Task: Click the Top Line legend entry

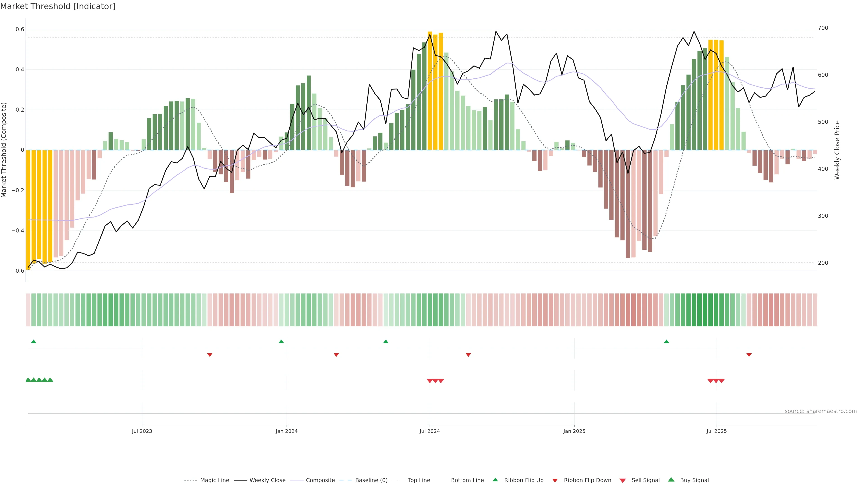Action: [x=419, y=480]
